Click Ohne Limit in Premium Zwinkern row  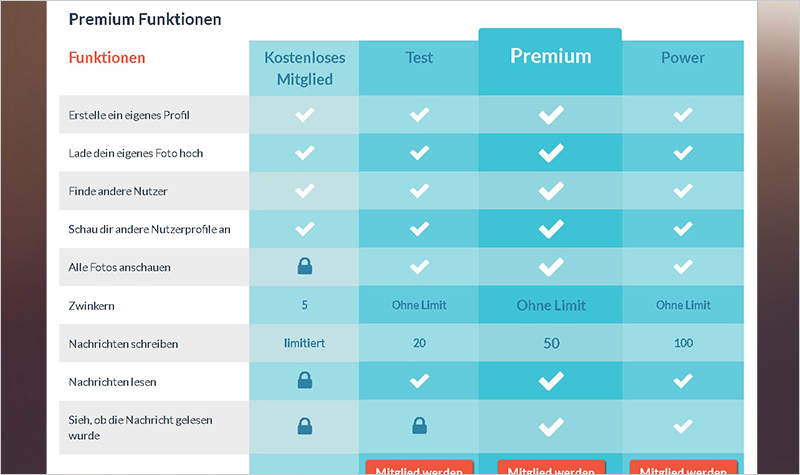(551, 306)
